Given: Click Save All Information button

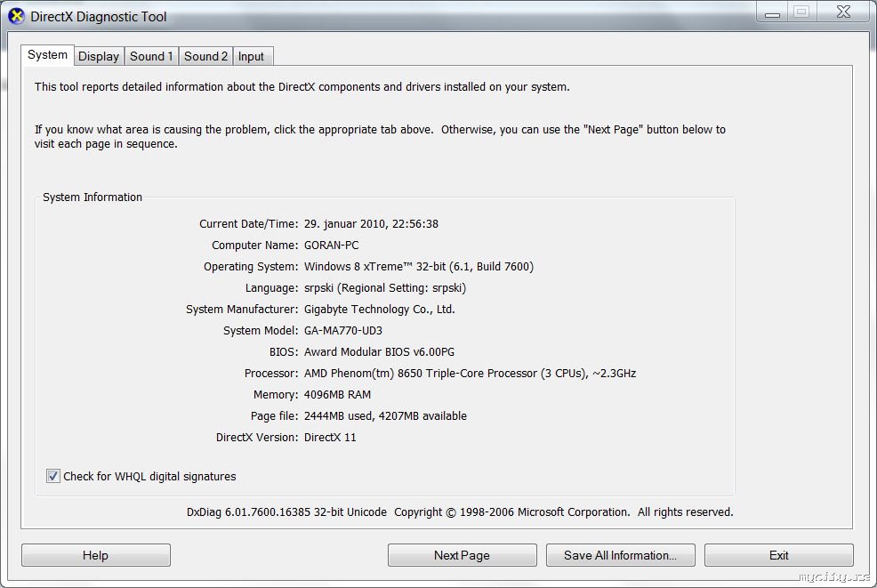Looking at the screenshot, I should [x=620, y=555].
